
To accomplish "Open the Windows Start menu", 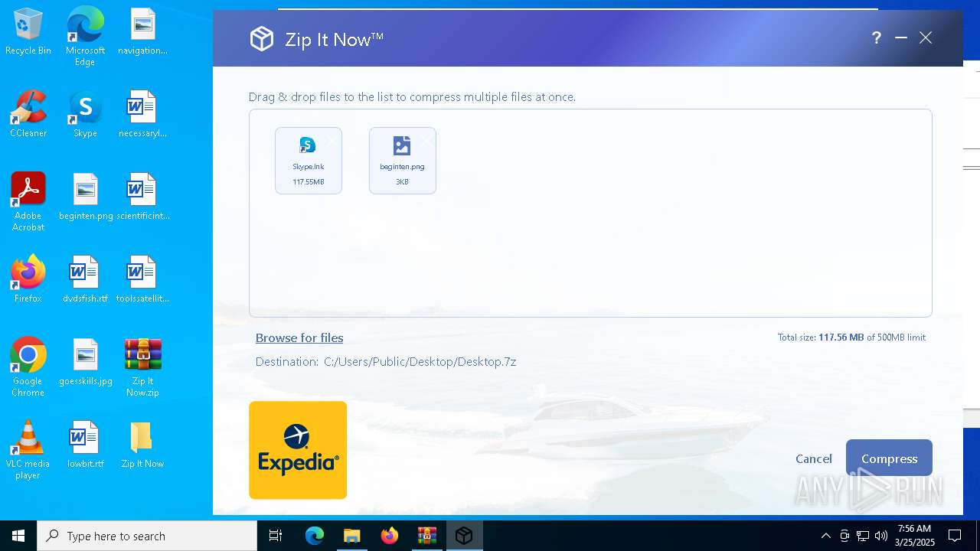I will (18, 536).
